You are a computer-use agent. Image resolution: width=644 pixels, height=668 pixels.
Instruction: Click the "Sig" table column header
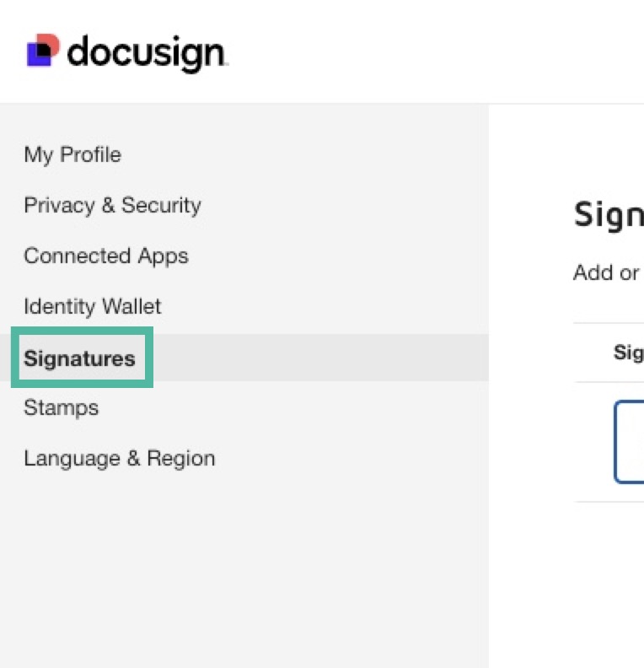(628, 353)
